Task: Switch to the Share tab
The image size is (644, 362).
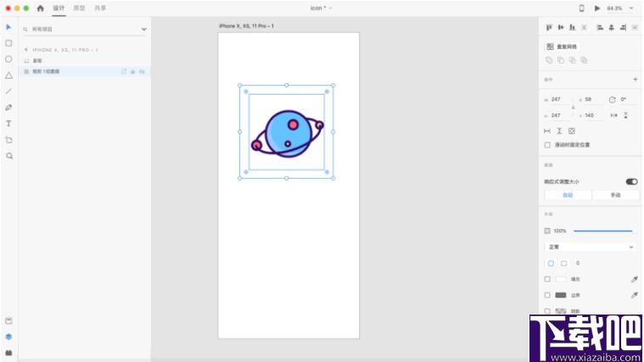Action: coord(100,8)
